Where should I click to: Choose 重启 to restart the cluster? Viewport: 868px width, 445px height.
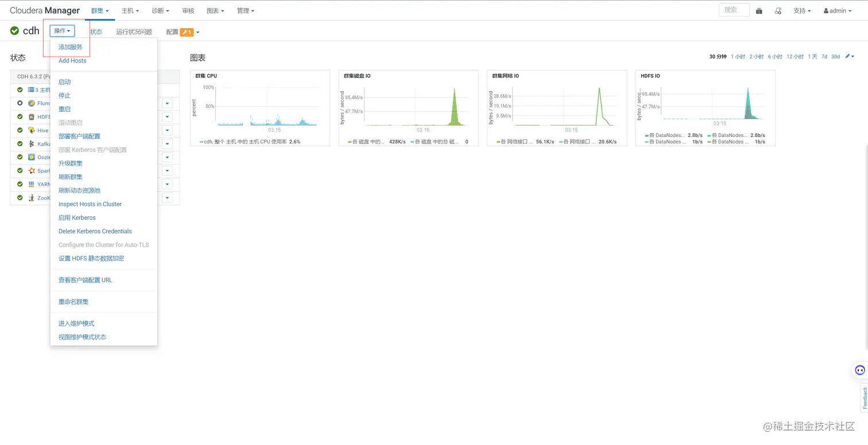64,109
